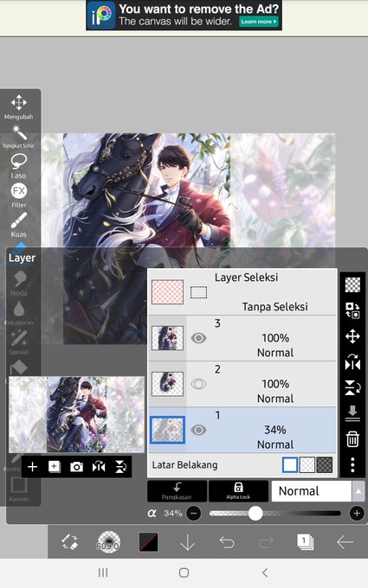Screen dimensions: 368x588
Task: Toggle Pangkasan clipping on the layer
Action: point(177,491)
